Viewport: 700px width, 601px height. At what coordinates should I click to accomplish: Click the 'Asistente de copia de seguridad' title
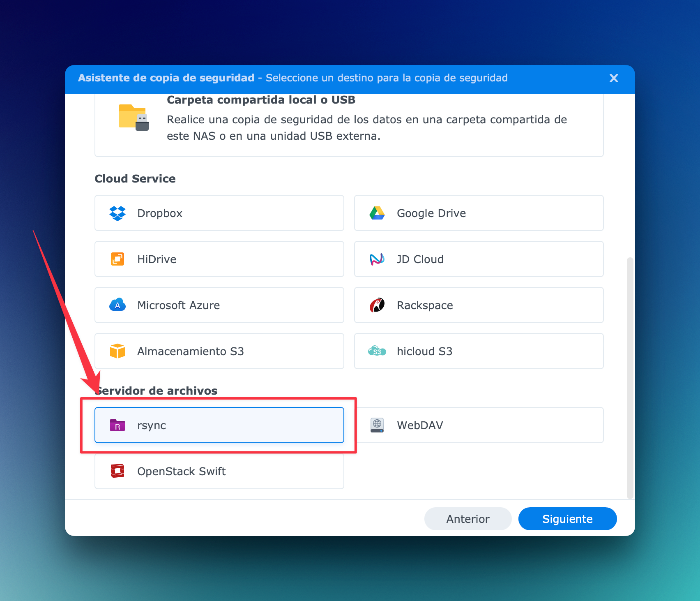[166, 78]
